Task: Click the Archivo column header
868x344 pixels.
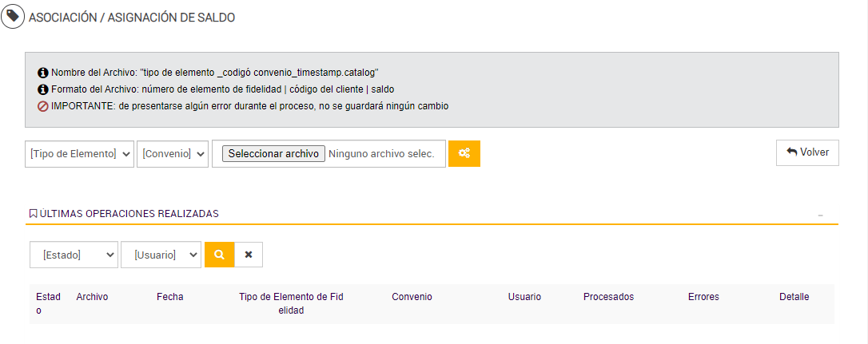Action: [x=92, y=297]
